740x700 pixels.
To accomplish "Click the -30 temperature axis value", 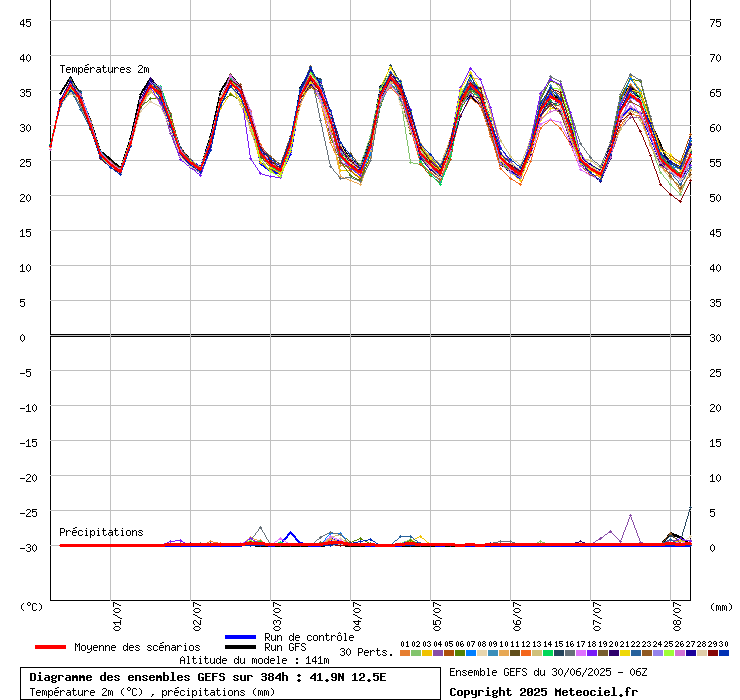I will [28, 548].
